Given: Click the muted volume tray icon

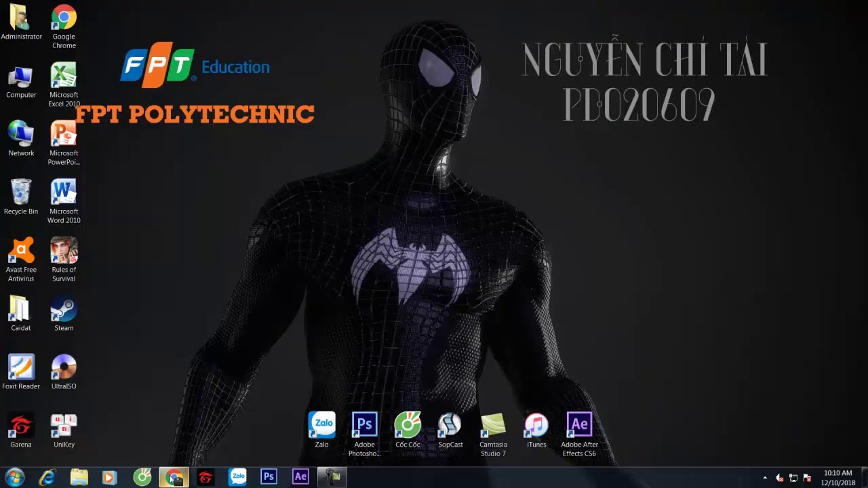Looking at the screenshot, I should pos(780,478).
